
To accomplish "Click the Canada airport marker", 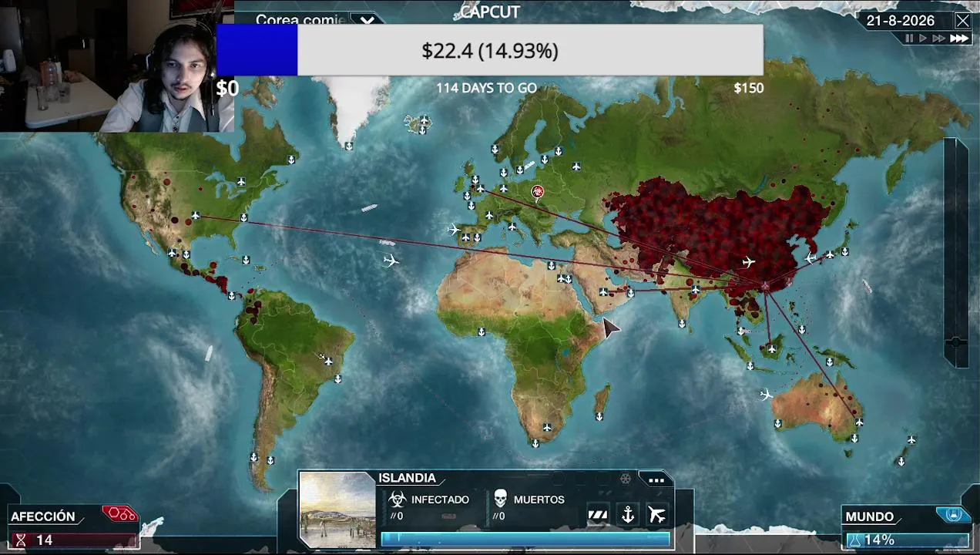I will click(241, 182).
